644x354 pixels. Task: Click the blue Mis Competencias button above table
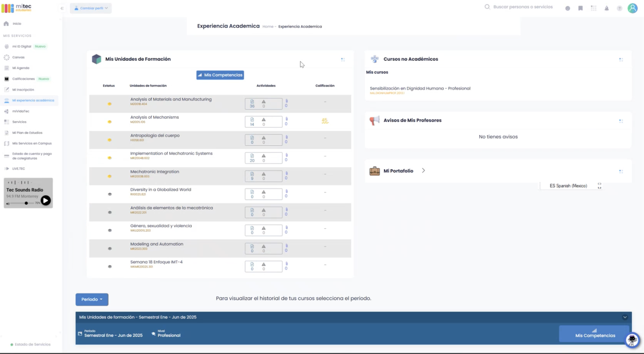[x=220, y=75]
